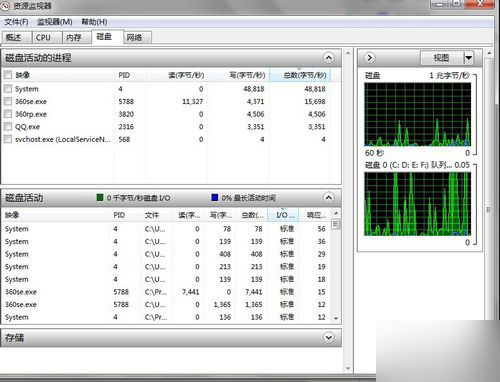The height and width of the screenshot is (382, 500).
Task: Select the 360se.exe row with 11,327 read
Action: pos(166,101)
